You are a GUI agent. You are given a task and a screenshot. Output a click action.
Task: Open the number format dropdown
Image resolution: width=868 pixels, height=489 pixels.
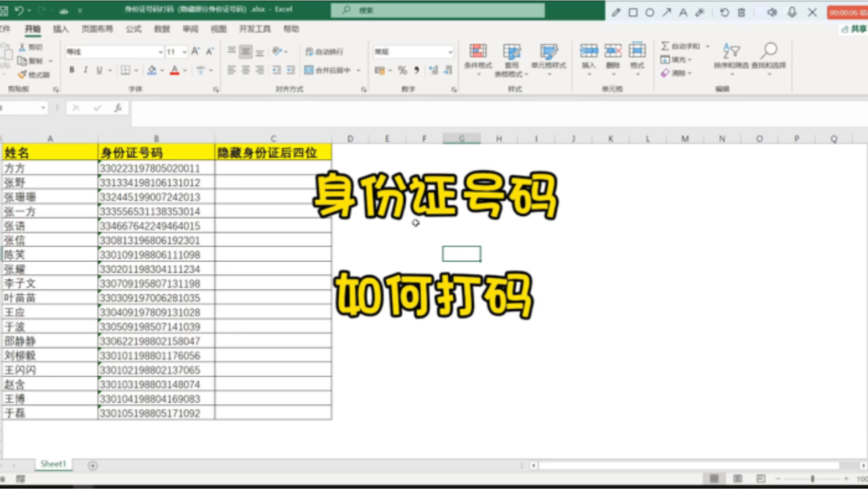[450, 52]
